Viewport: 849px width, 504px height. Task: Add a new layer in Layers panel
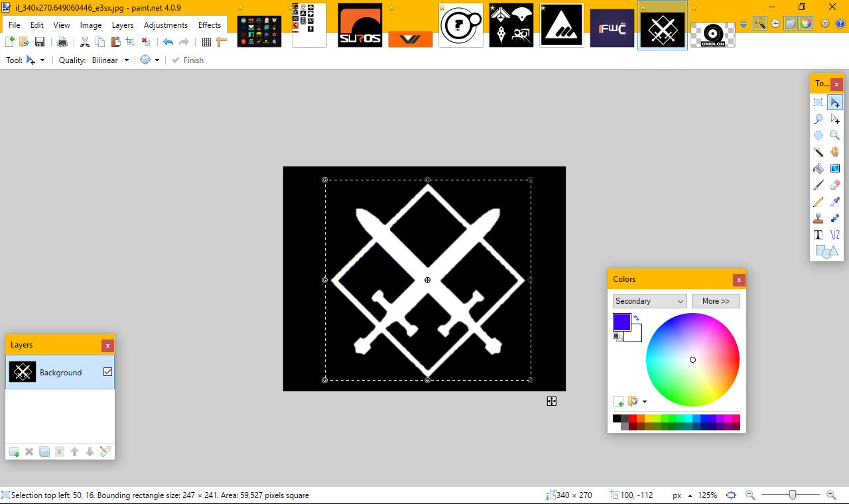pos(14,452)
